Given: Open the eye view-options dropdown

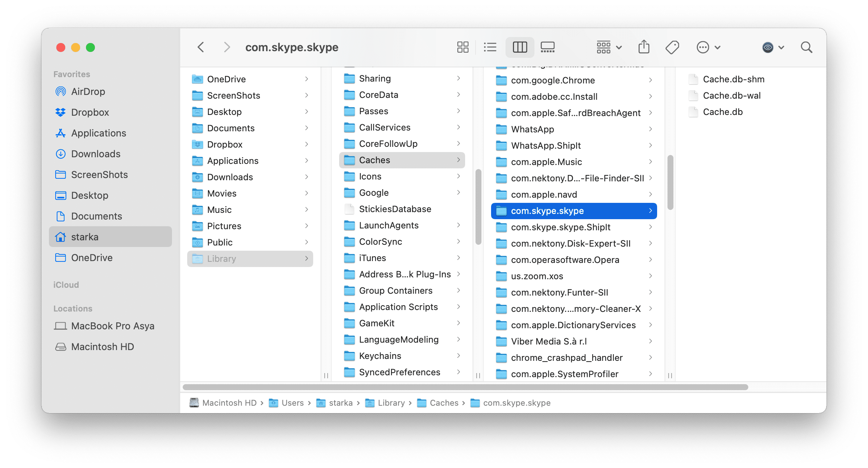Looking at the screenshot, I should point(773,47).
